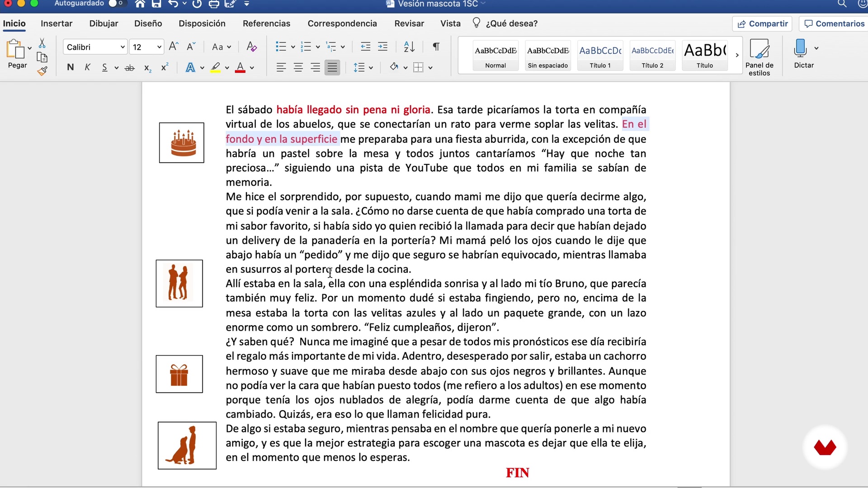868x488 pixels.
Task: Open the highlight color dropdown arrow
Action: pos(227,68)
